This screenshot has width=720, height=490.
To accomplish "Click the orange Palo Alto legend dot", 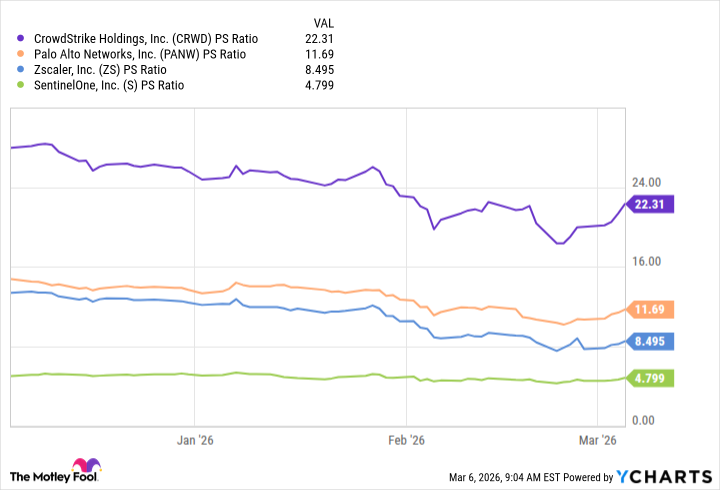I will (x=21, y=54).
